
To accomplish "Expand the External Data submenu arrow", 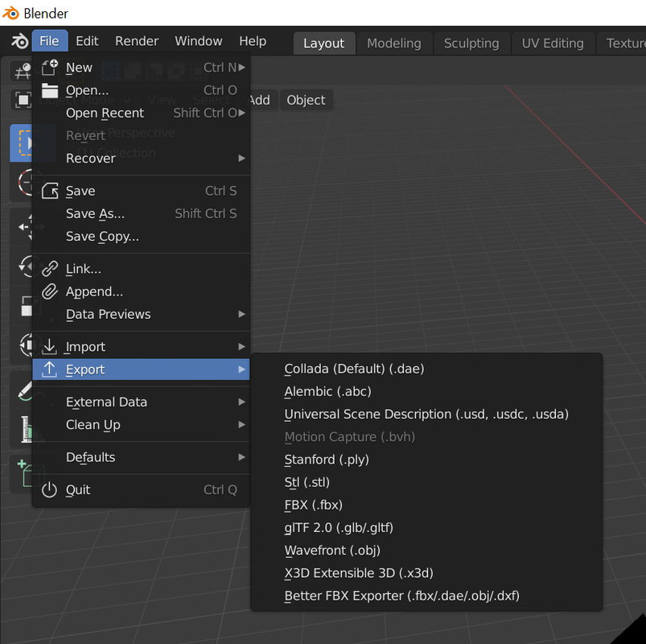I will [x=242, y=402].
